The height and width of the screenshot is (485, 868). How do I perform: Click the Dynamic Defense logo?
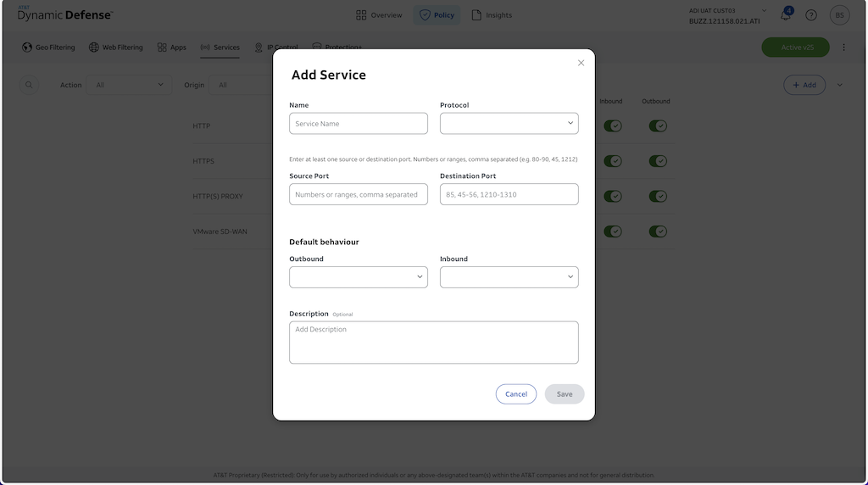click(64, 14)
